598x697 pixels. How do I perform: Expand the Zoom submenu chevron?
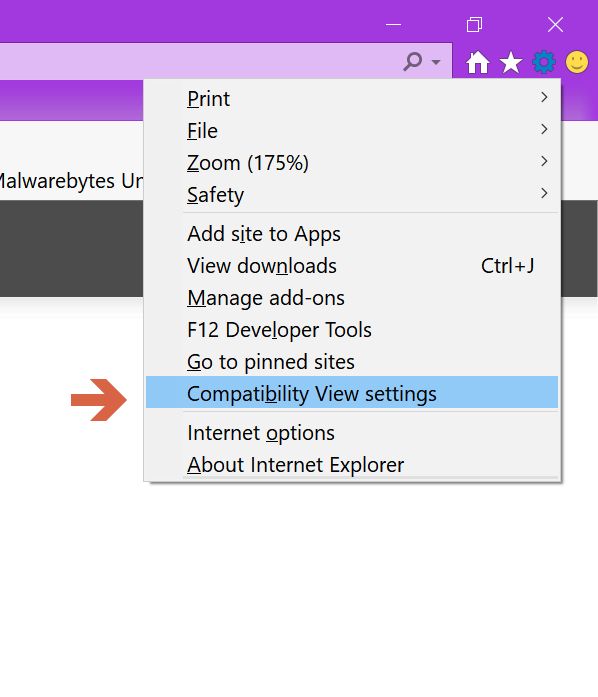pos(544,161)
